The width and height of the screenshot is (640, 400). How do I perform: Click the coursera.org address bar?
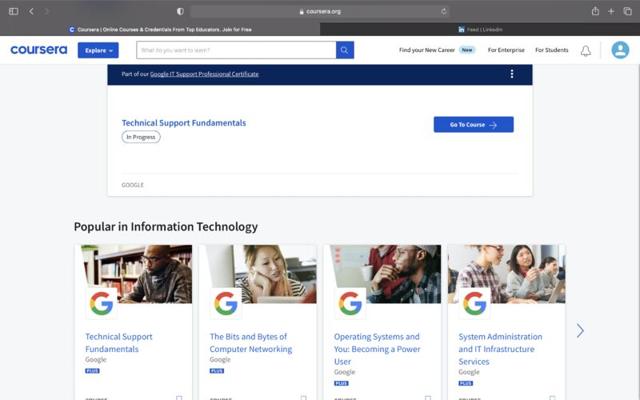320,11
